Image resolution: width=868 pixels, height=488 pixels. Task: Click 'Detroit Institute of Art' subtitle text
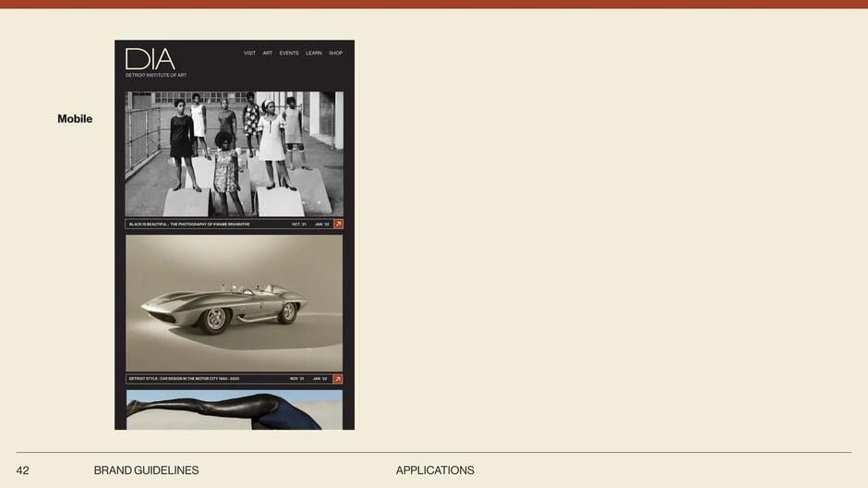[156, 76]
